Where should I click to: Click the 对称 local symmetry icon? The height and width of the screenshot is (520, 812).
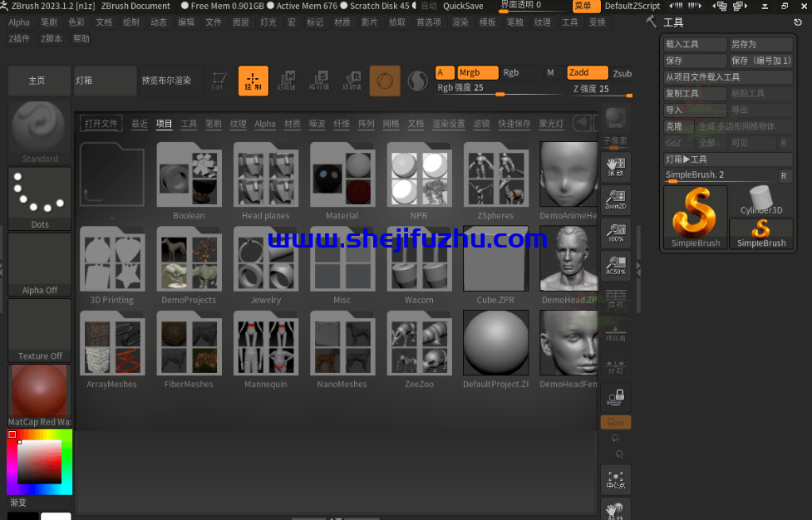616,366
